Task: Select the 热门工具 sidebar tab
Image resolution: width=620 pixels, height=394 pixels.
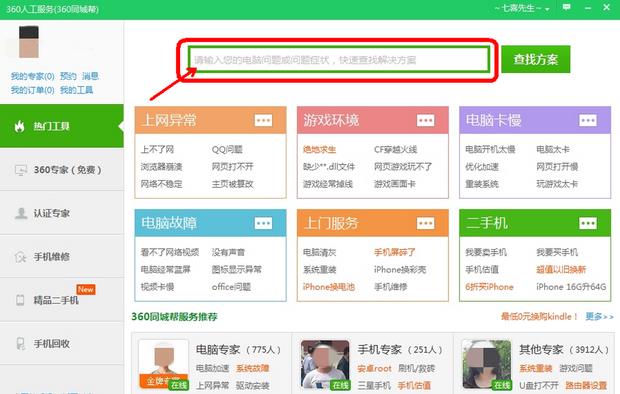Action: point(62,126)
